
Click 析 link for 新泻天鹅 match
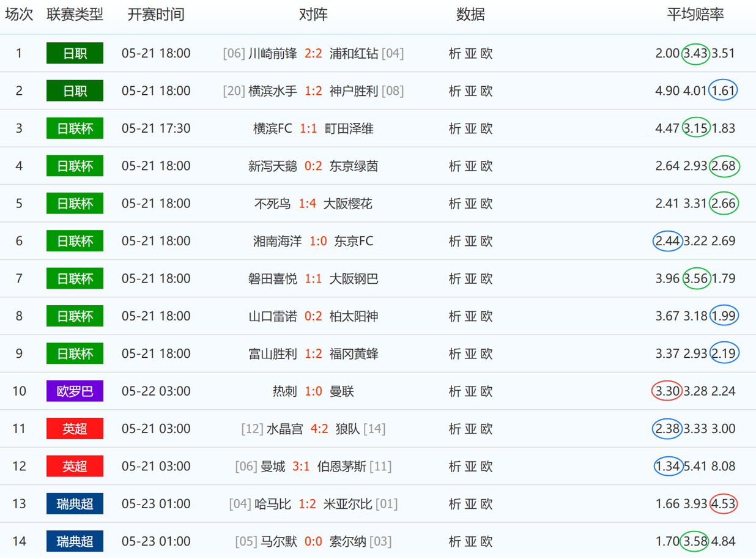pos(454,166)
